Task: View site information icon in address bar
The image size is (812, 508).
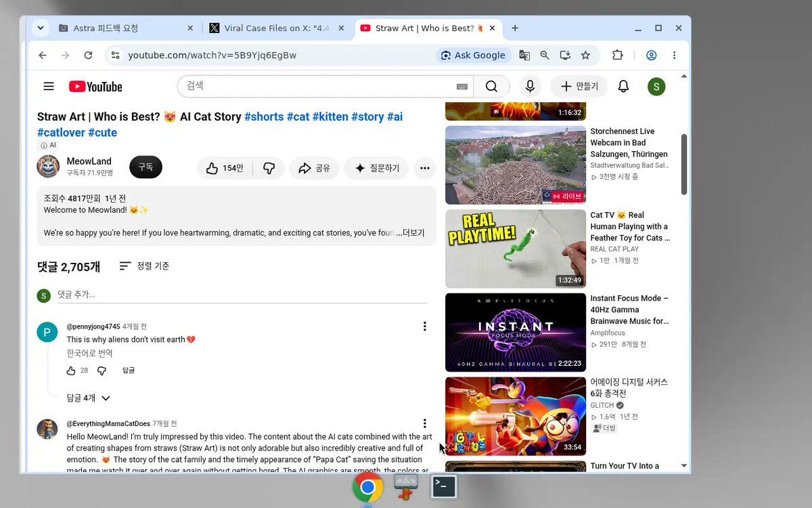Action: (115, 55)
